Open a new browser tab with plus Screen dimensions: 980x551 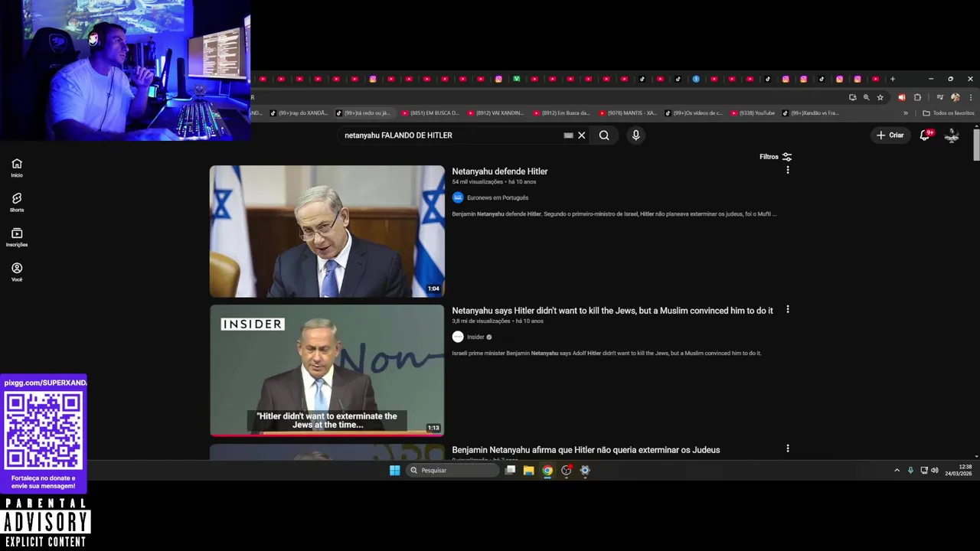pos(892,79)
